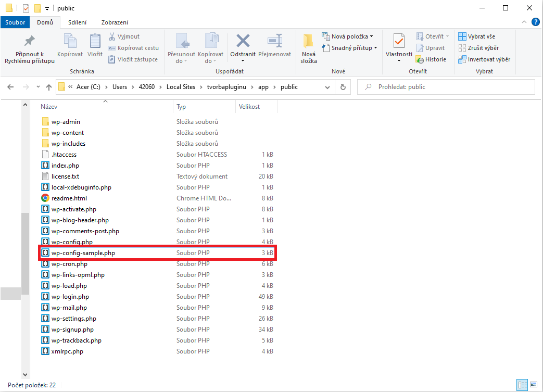The width and height of the screenshot is (543, 392).
Task: Open the Soubor menu tab
Action: (15, 22)
